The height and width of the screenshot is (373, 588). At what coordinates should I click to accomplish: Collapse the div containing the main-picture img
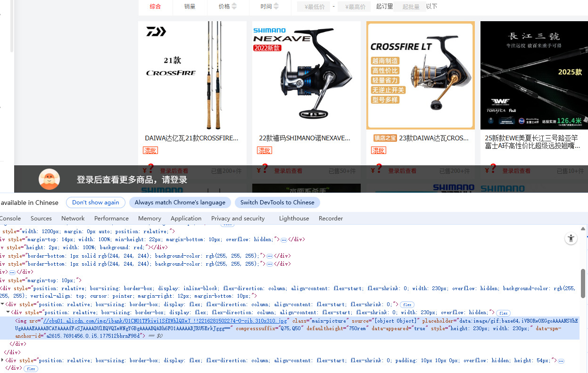tap(8, 312)
